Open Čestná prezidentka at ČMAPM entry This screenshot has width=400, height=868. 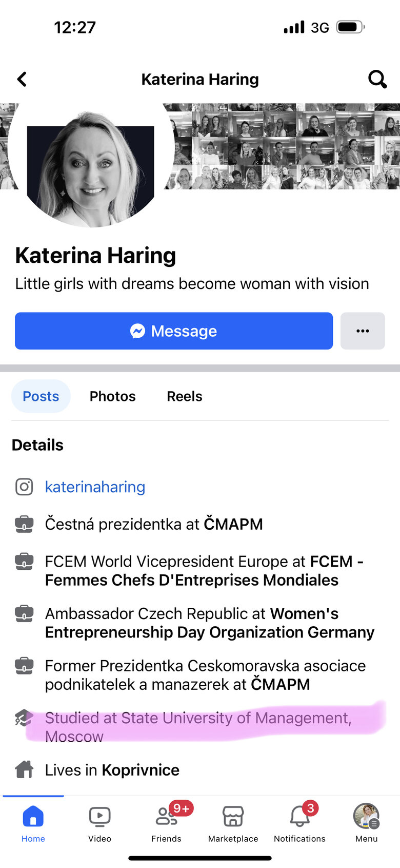(154, 524)
